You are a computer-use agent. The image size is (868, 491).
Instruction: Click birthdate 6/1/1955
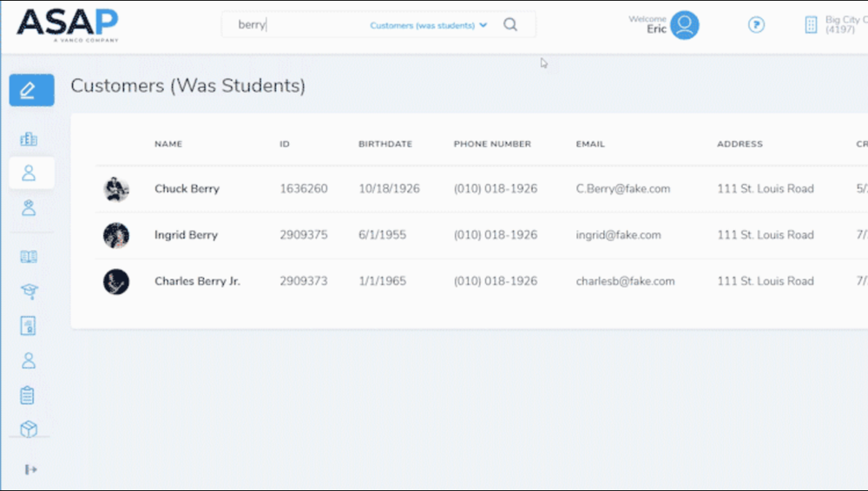pos(382,235)
